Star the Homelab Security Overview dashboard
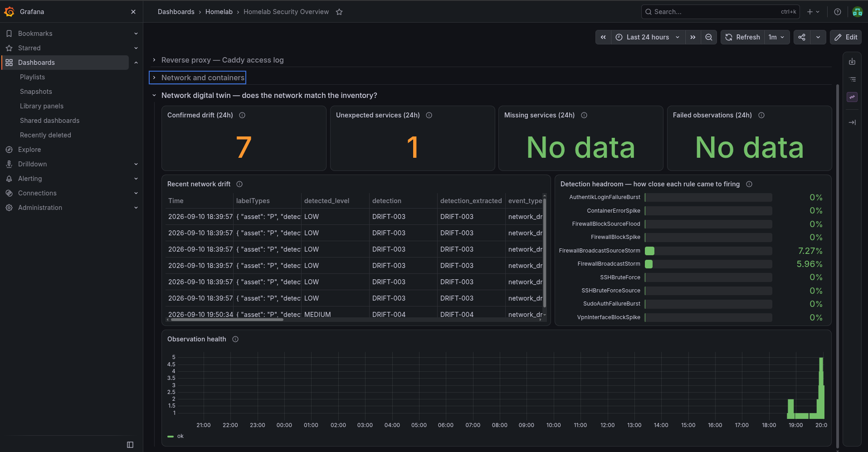Screen dimensions: 868x452 pos(339,12)
